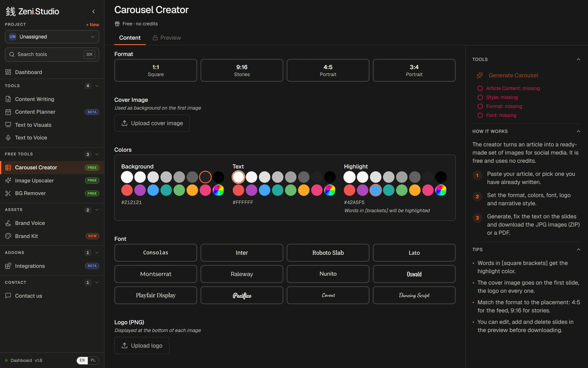
Task: Pick the red Background color swatch
Action: [x=127, y=190]
